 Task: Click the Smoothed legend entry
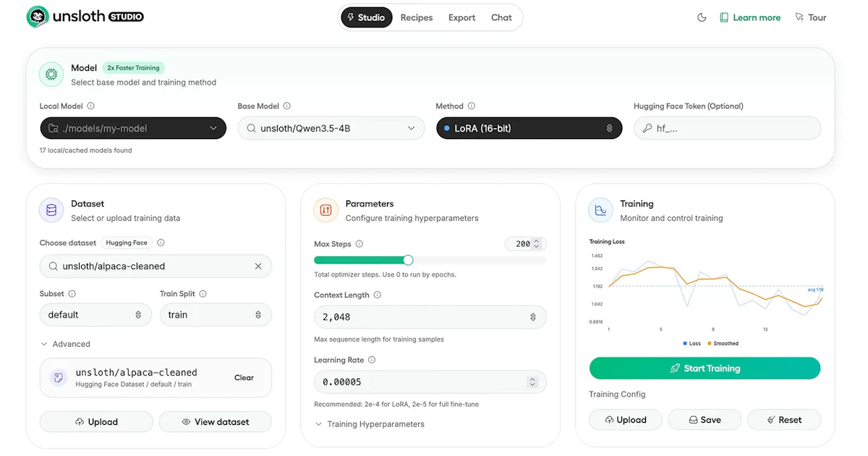click(x=723, y=344)
